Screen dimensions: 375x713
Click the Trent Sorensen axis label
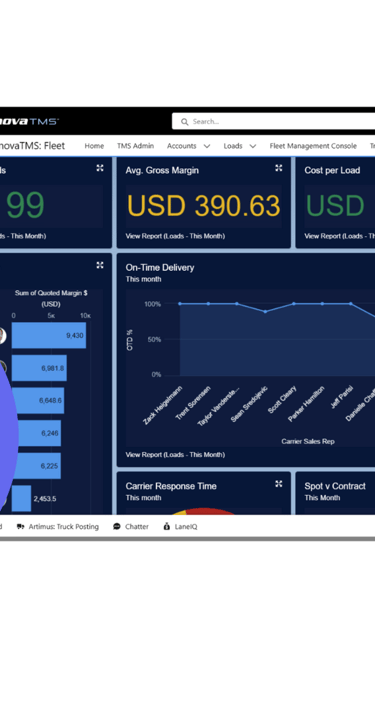coord(193,403)
